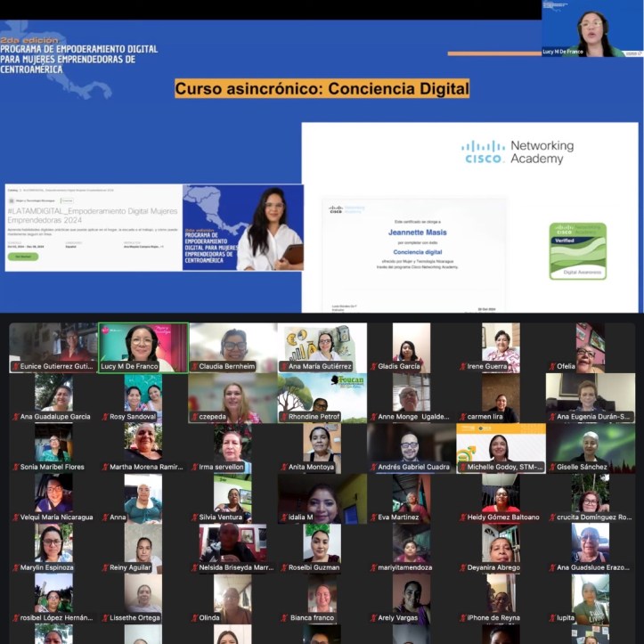Click the muted mic icon beside Rhondine Petrof
644x644 pixels.
click(284, 417)
